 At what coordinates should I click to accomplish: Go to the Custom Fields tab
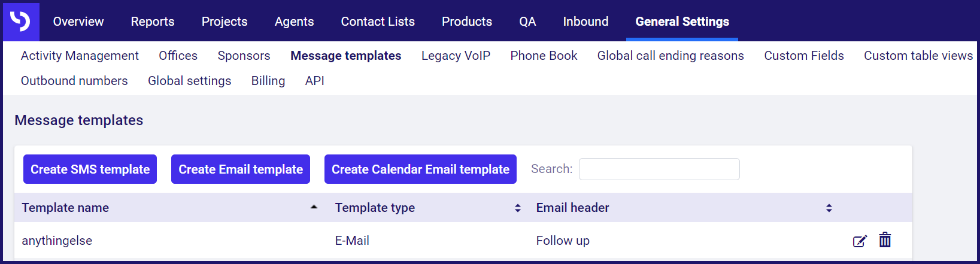804,56
